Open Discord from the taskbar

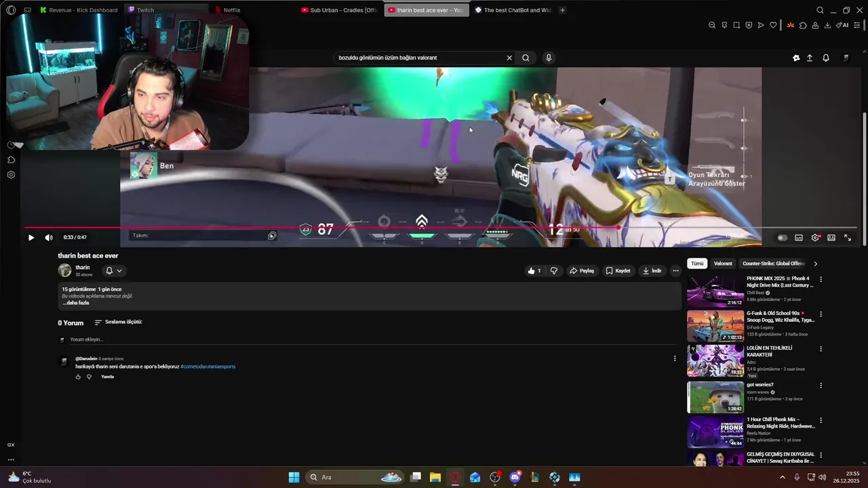(x=515, y=477)
